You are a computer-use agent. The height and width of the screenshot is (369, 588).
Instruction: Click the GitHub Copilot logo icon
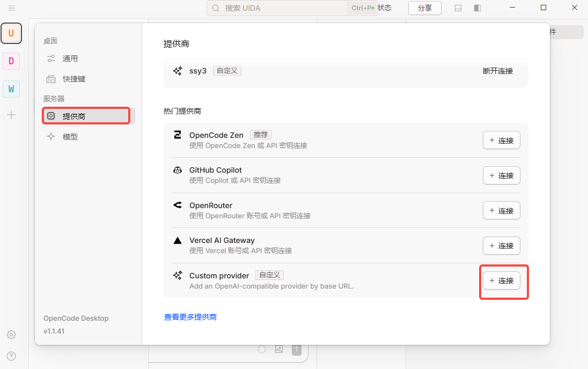(178, 170)
